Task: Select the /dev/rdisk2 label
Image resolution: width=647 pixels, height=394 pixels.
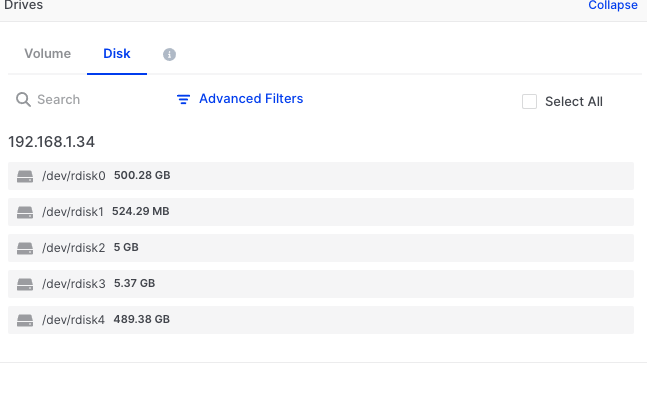Action: [73, 248]
